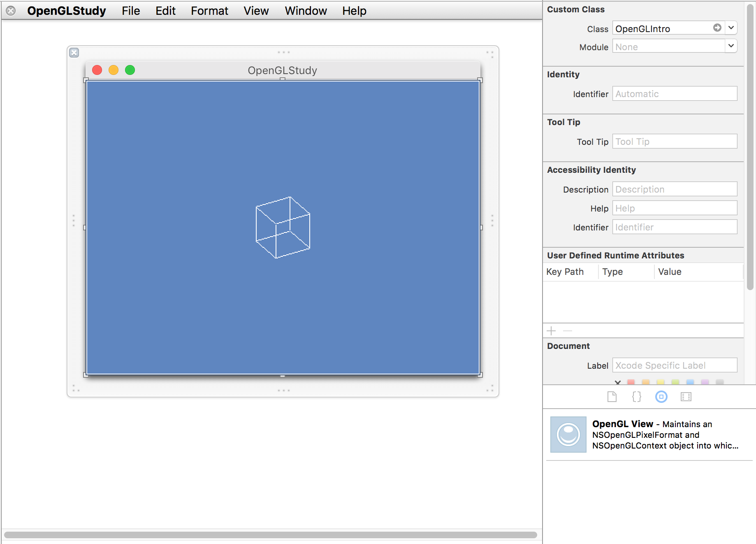Image resolution: width=756 pixels, height=544 pixels.
Task: Focus the Identity Identifier field
Action: coord(675,93)
